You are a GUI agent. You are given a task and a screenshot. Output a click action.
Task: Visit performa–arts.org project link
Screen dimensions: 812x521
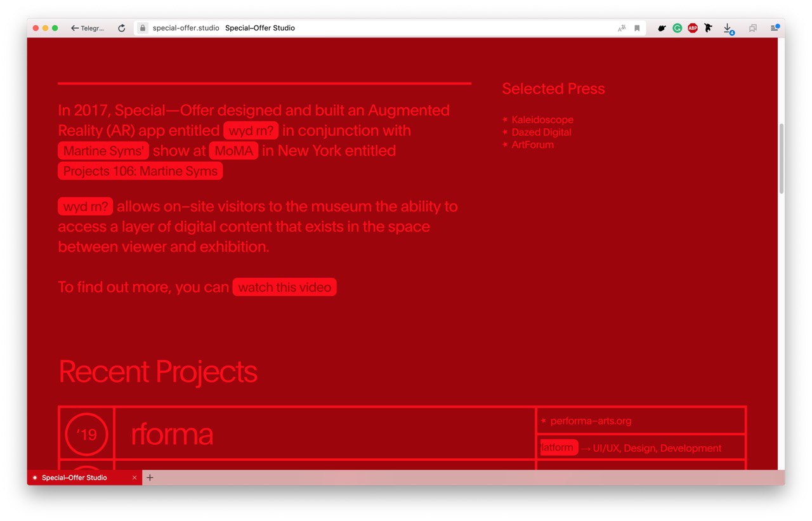(591, 421)
